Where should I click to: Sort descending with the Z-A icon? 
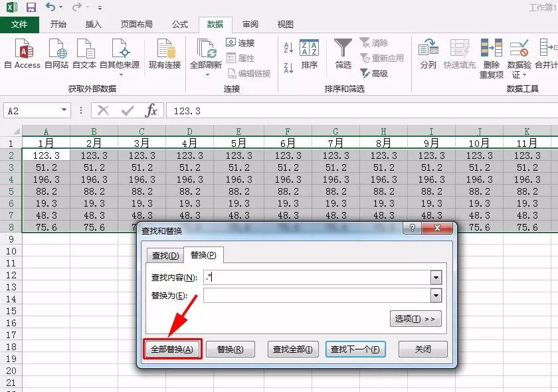point(288,67)
